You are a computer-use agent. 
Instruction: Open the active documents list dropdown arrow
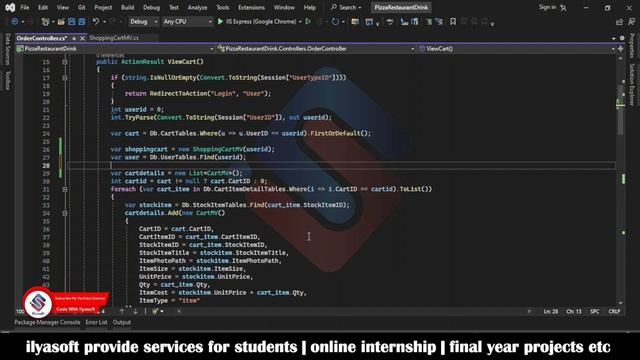click(x=613, y=38)
